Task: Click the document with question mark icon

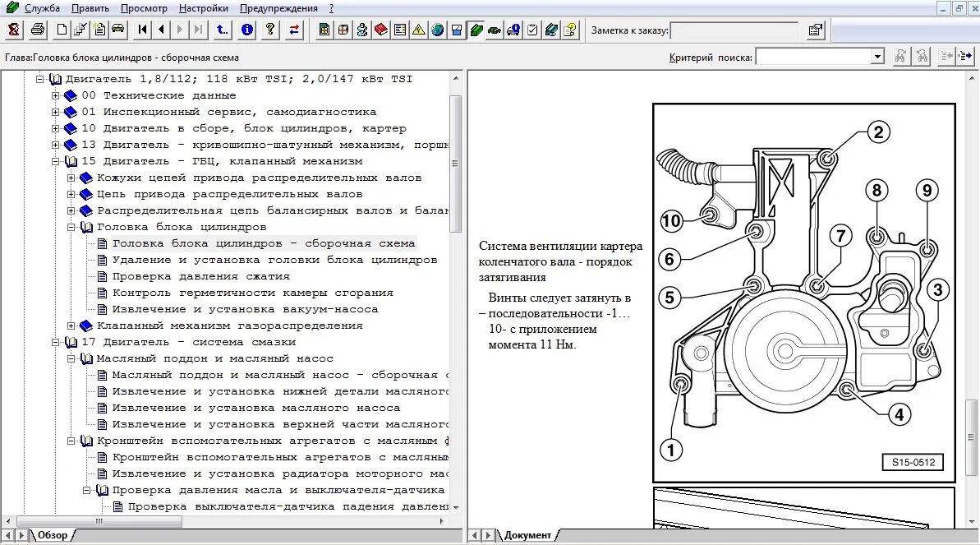Action: [x=570, y=30]
